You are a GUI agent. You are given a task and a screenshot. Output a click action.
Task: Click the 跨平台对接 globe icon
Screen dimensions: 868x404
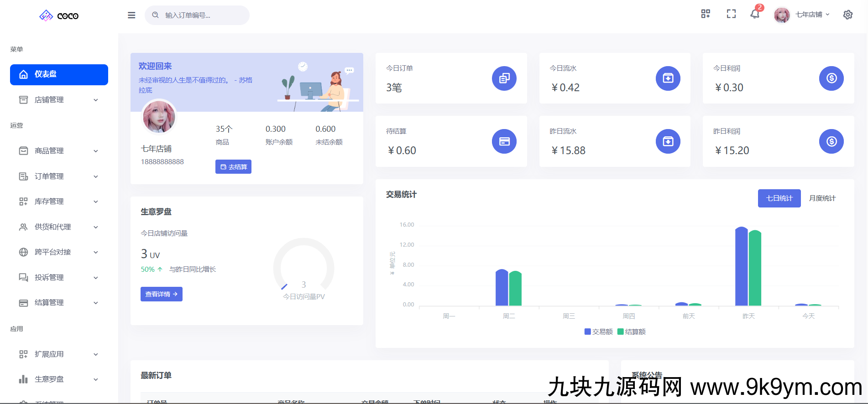pos(23,252)
